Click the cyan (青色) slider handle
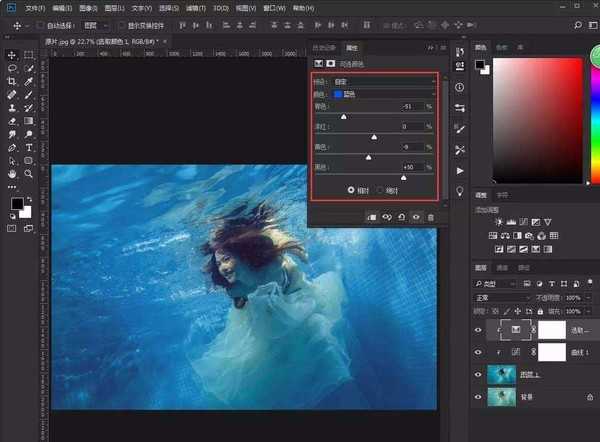This screenshot has height=442, width=600. [343, 116]
